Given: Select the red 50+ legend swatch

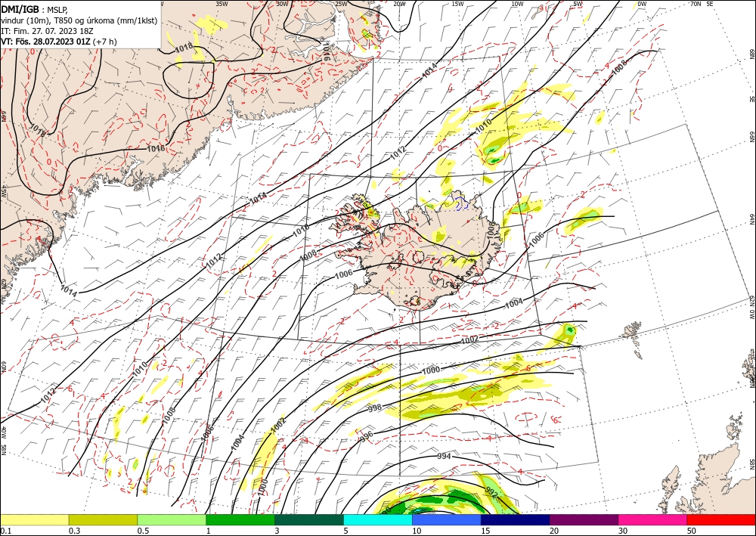Looking at the screenshot, I should pos(721,520).
